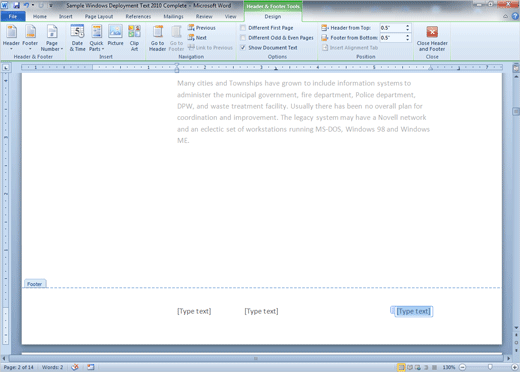
Task: Open Page 2 of 14 status item
Action: pos(19,367)
